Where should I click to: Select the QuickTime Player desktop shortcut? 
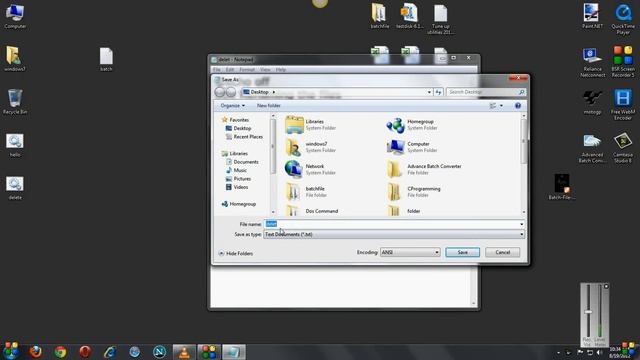[x=623, y=19]
